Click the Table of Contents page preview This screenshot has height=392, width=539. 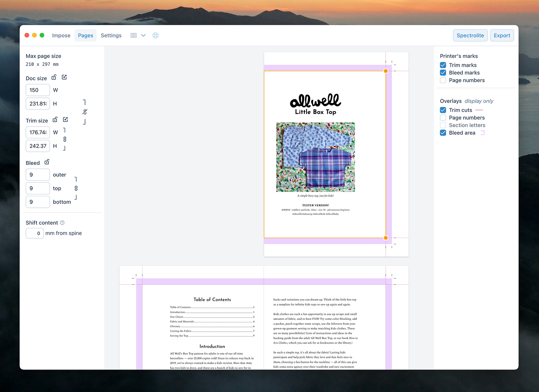pos(191,318)
